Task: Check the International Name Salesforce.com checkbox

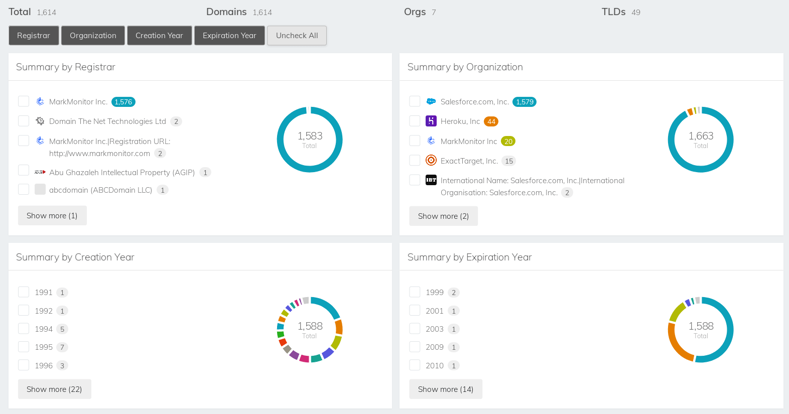Action: point(415,180)
